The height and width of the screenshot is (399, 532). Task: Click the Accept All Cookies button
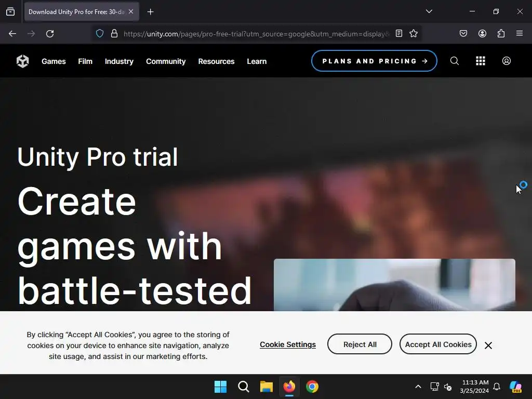(438, 344)
